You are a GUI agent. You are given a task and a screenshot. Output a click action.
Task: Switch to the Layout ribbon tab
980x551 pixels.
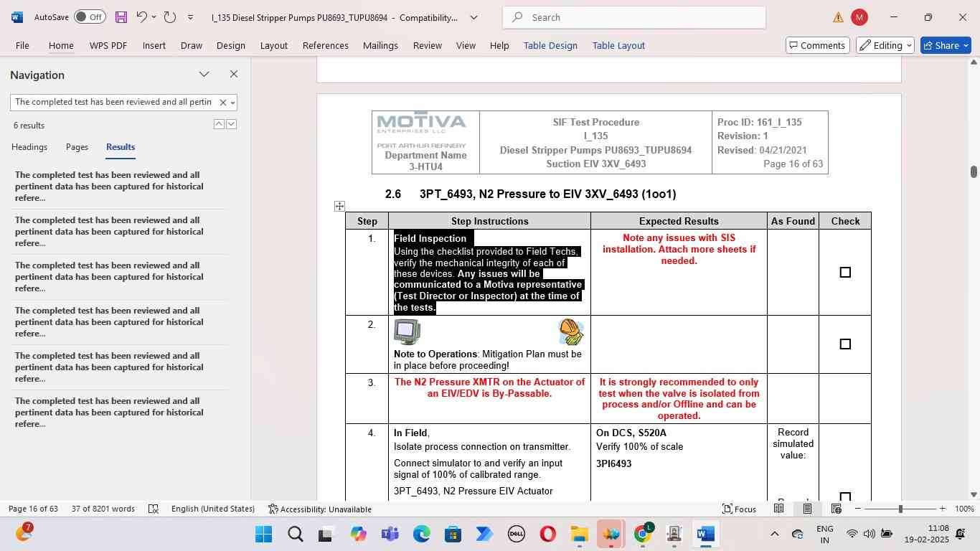[x=274, y=45]
